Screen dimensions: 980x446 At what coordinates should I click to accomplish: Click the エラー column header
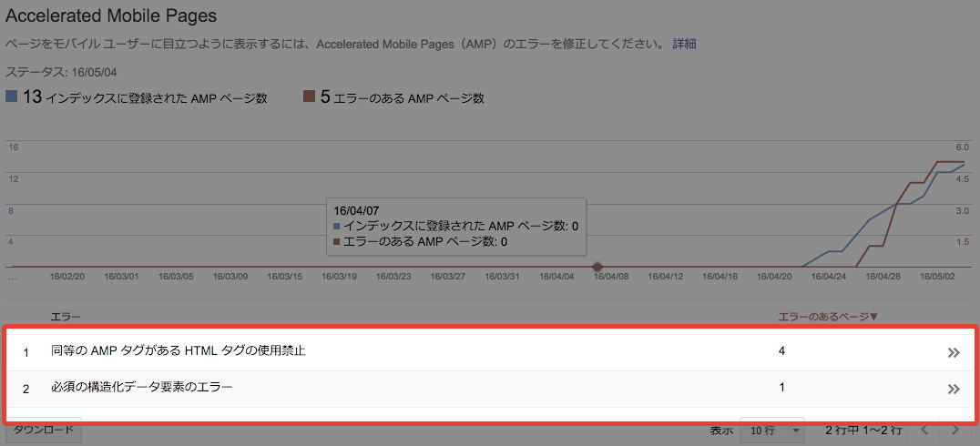pos(66,317)
